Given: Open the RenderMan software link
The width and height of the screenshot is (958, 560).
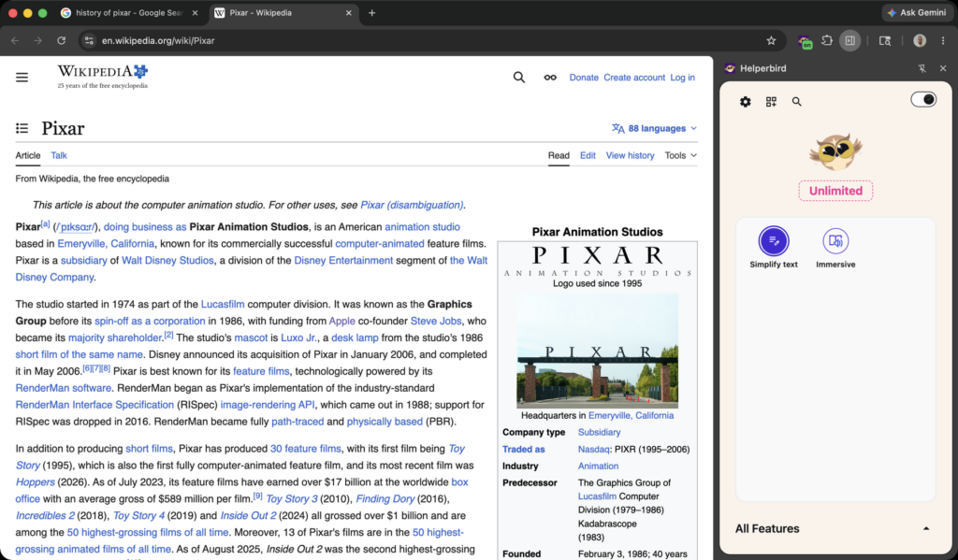Looking at the screenshot, I should point(63,388).
